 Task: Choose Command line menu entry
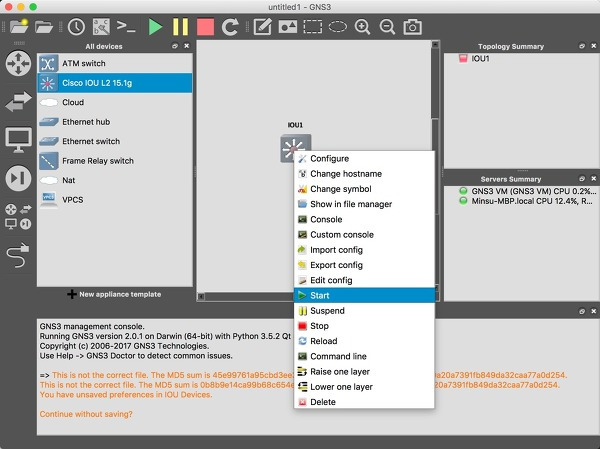tap(364, 356)
